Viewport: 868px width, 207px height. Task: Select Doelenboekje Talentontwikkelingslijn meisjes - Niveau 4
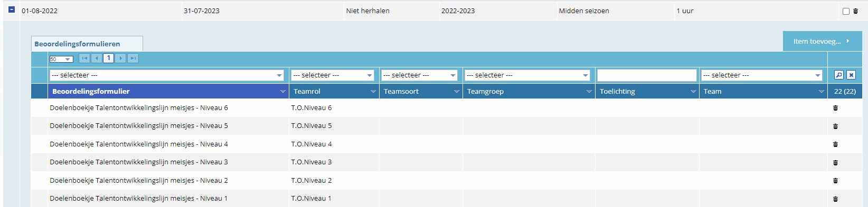(139, 144)
